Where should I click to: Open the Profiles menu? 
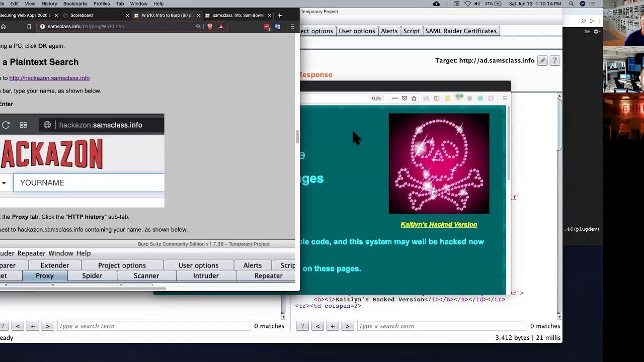click(x=102, y=4)
